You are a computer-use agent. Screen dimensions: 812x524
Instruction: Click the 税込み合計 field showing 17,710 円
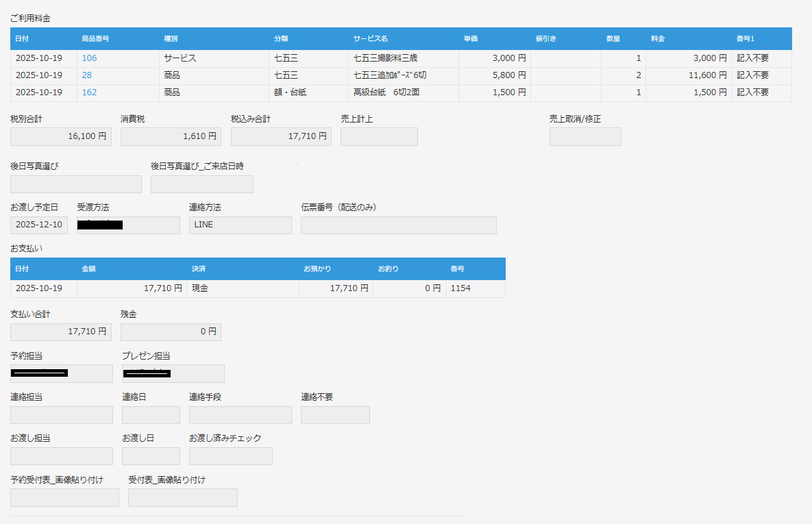(281, 136)
